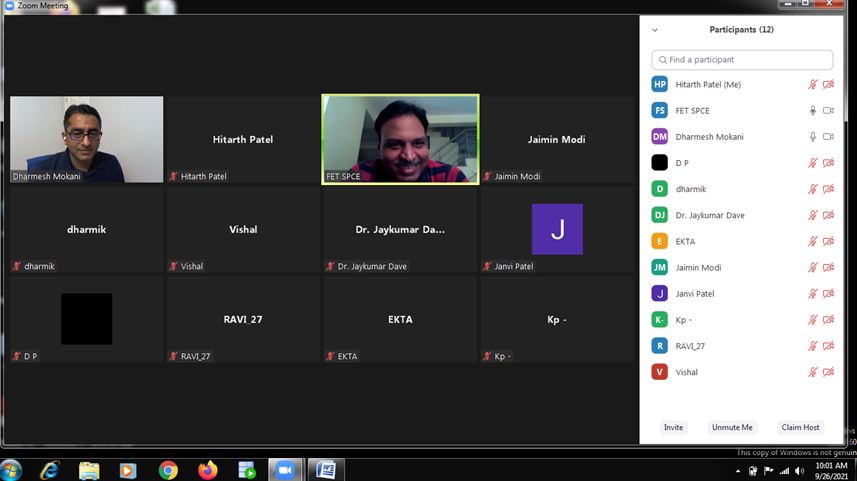Click the Zoom icon in the taskbar

(285, 469)
